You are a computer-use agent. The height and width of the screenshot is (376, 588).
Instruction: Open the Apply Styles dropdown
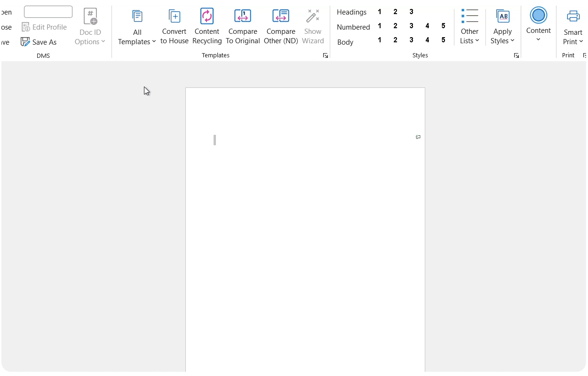point(503,27)
